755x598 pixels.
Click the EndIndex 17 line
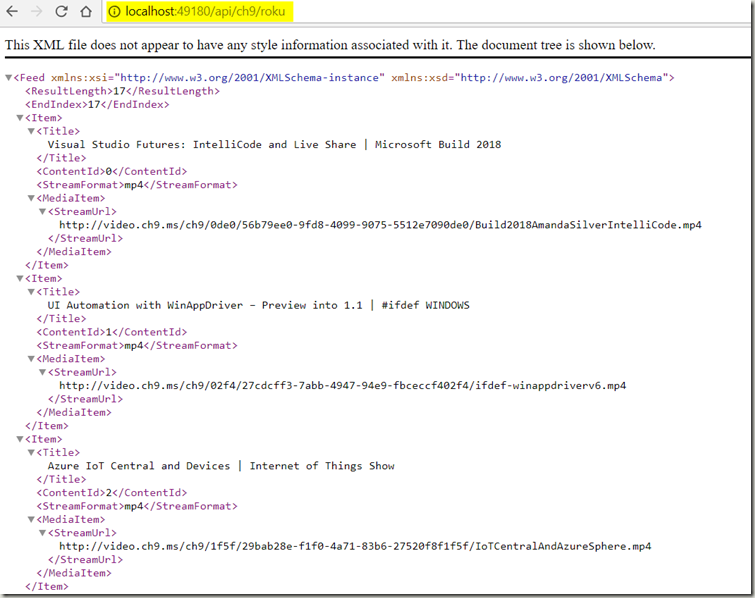coord(97,104)
